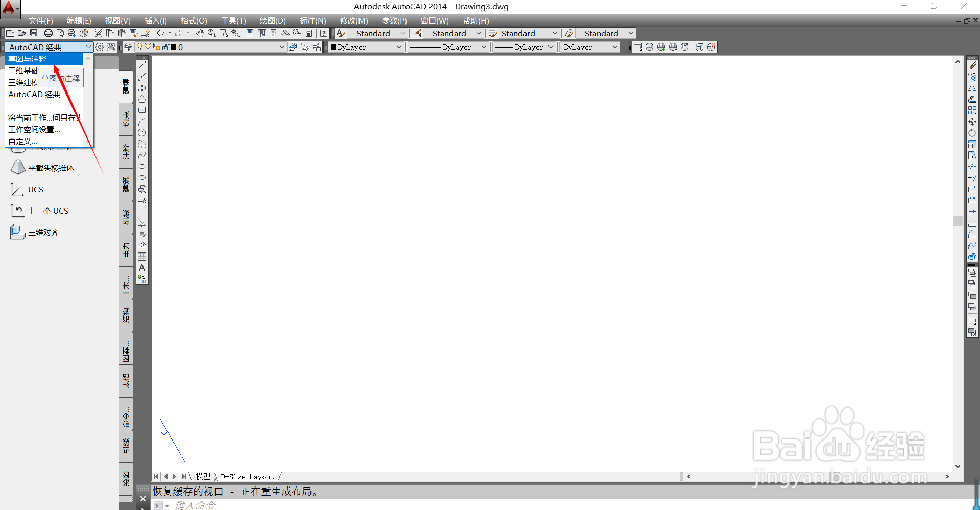The width and height of the screenshot is (980, 510).
Task: Open the 文件(F) menu
Action: pyautogui.click(x=41, y=20)
